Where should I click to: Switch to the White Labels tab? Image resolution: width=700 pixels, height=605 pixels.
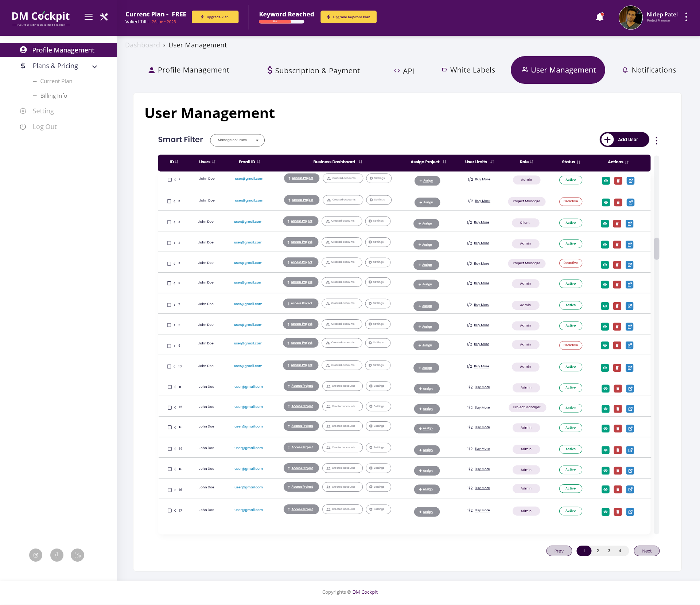click(468, 70)
